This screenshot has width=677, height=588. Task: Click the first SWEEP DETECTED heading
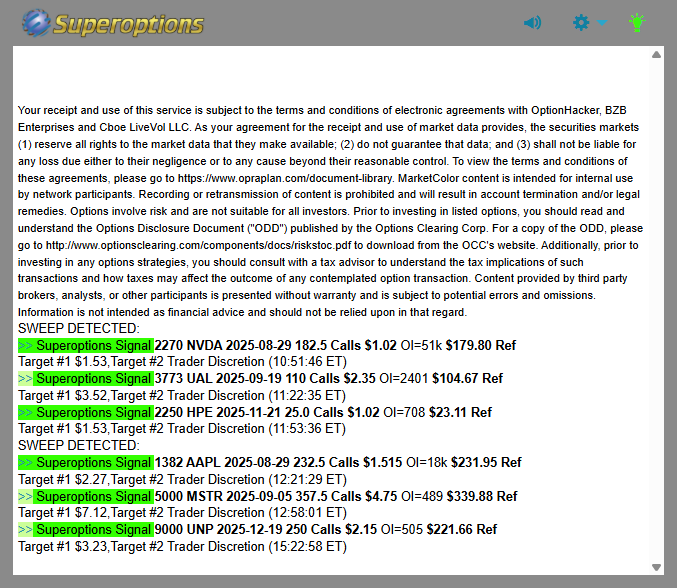coord(79,328)
